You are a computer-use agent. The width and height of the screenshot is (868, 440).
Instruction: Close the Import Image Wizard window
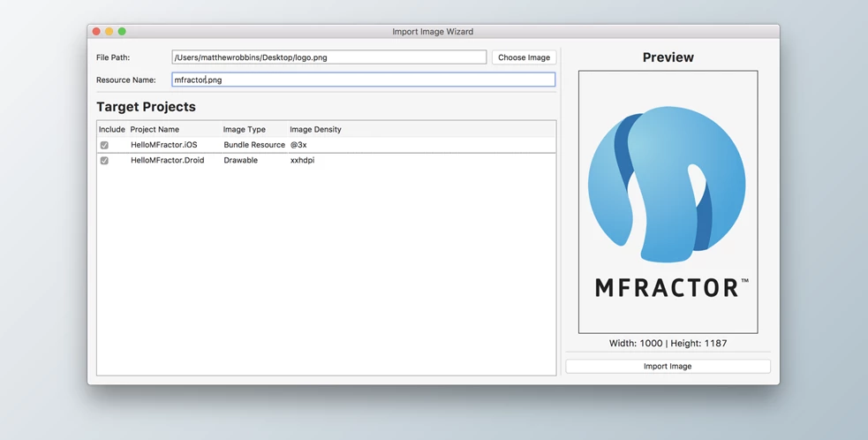(96, 32)
